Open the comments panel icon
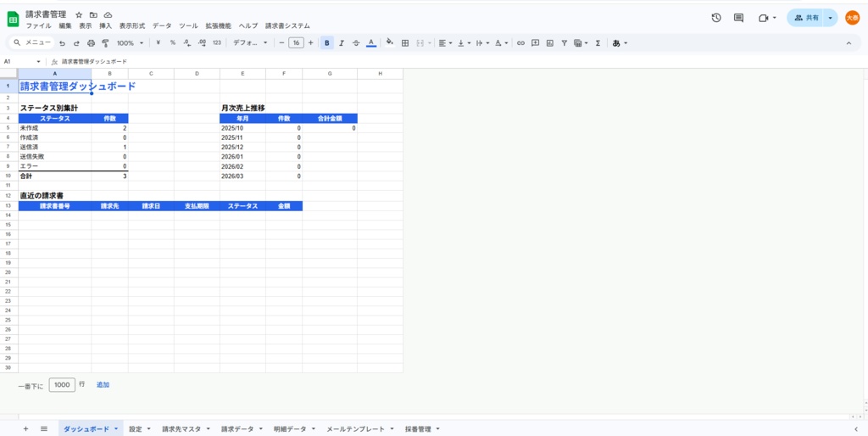 pos(738,18)
